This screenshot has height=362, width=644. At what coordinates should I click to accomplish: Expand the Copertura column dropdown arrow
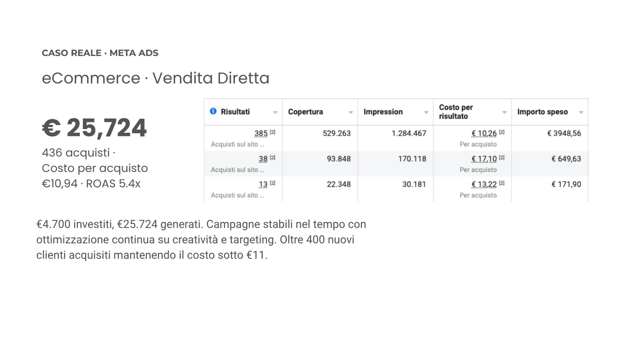click(351, 112)
